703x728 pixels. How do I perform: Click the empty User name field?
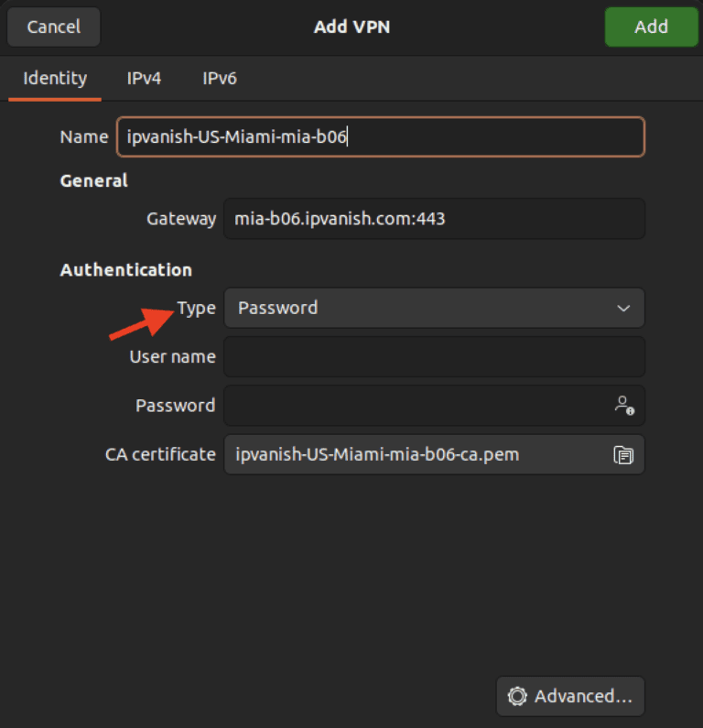click(x=434, y=357)
